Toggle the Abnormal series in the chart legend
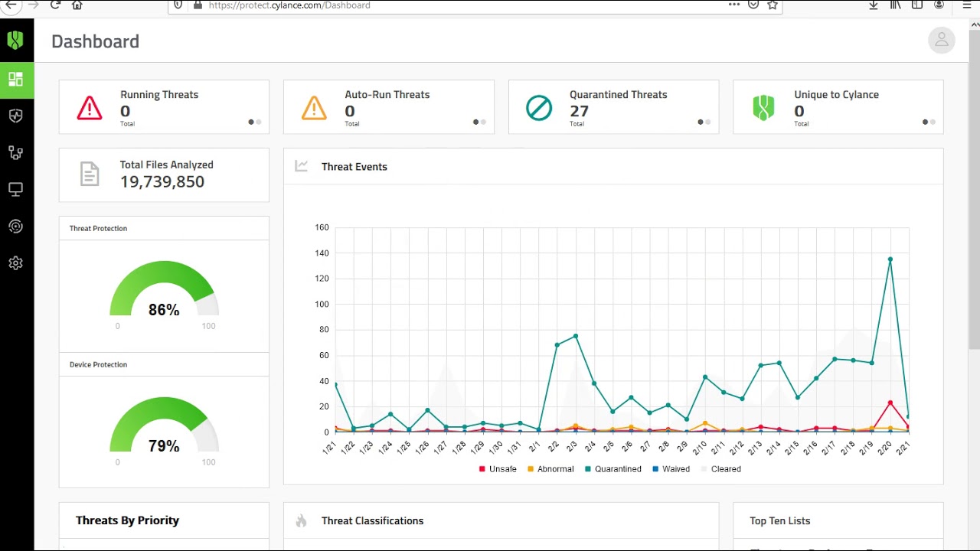The width and height of the screenshot is (980, 551). (550, 469)
